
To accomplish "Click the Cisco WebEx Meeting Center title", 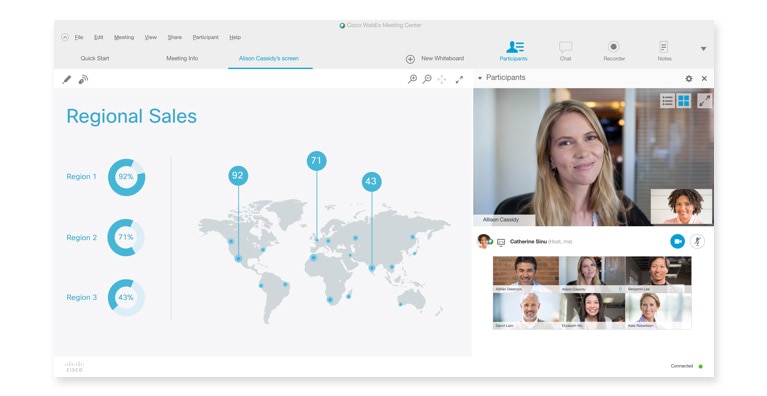I will tap(384, 25).
